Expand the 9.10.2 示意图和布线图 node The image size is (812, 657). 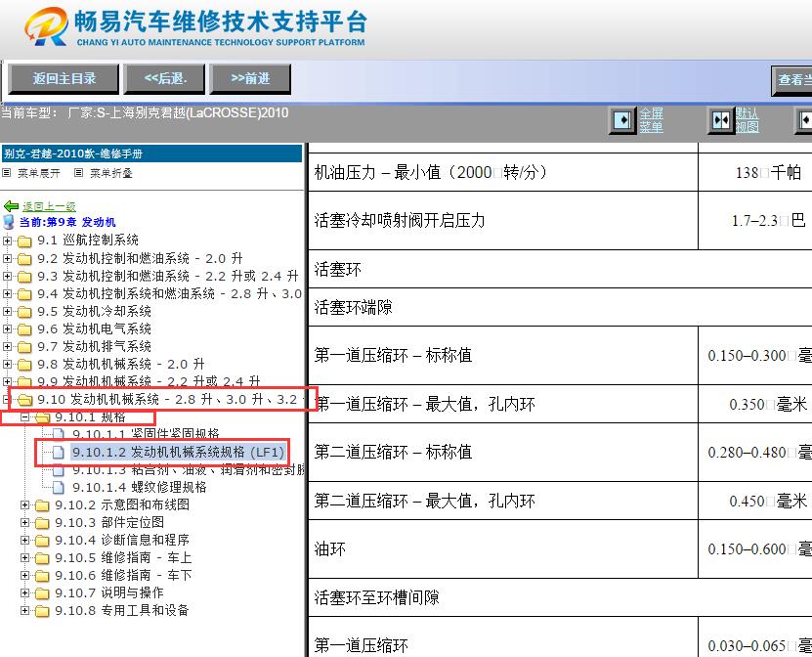24,504
